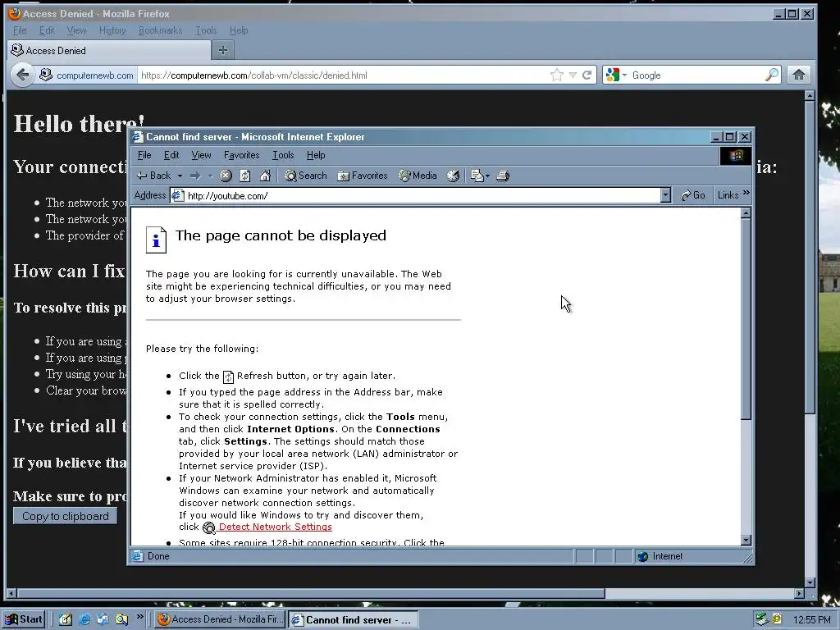Viewport: 840px width, 630px height.
Task: Click the History icon in Internet Explorer toolbar
Action: [453, 176]
